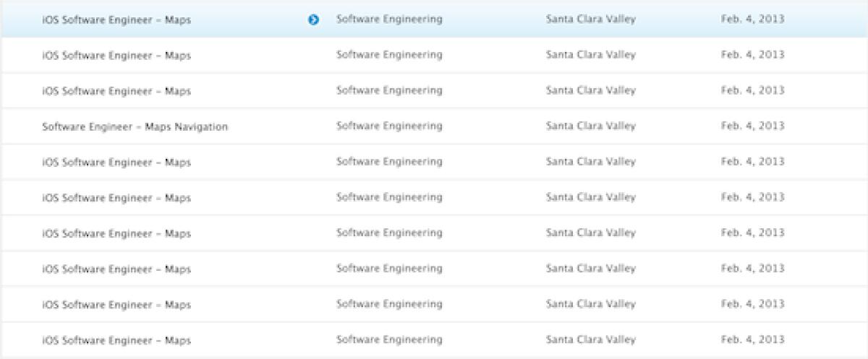The width and height of the screenshot is (868, 359).
Task: Click the Feb. 4, 2013 date in bottom row
Action: (x=752, y=340)
